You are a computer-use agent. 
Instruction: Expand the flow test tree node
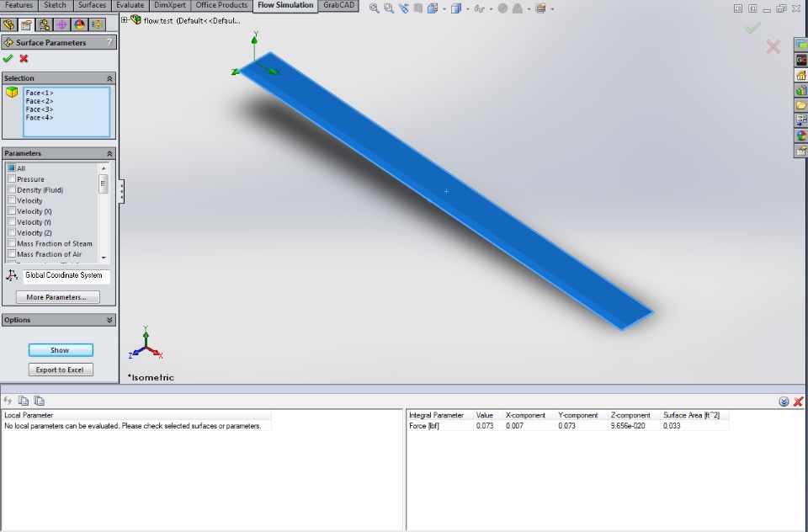(125, 20)
